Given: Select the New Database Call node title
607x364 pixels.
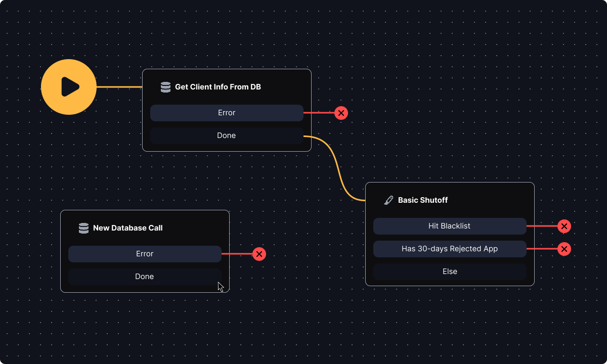Looking at the screenshot, I should 127,228.
